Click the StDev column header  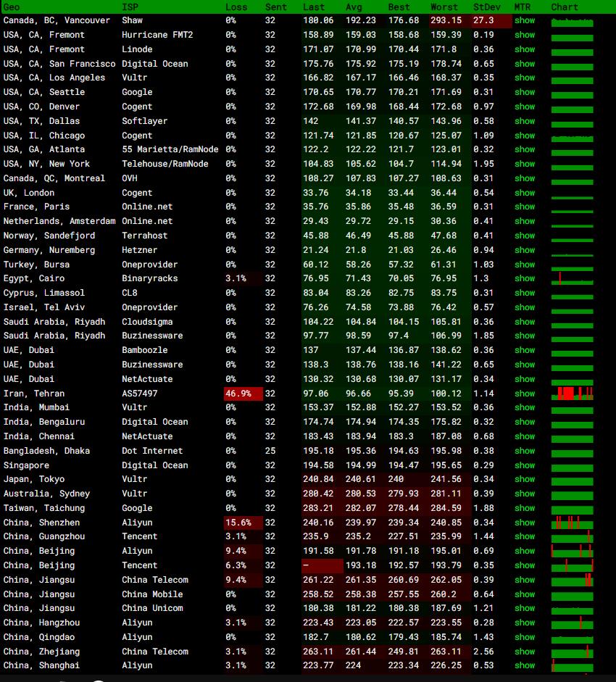[487, 7]
